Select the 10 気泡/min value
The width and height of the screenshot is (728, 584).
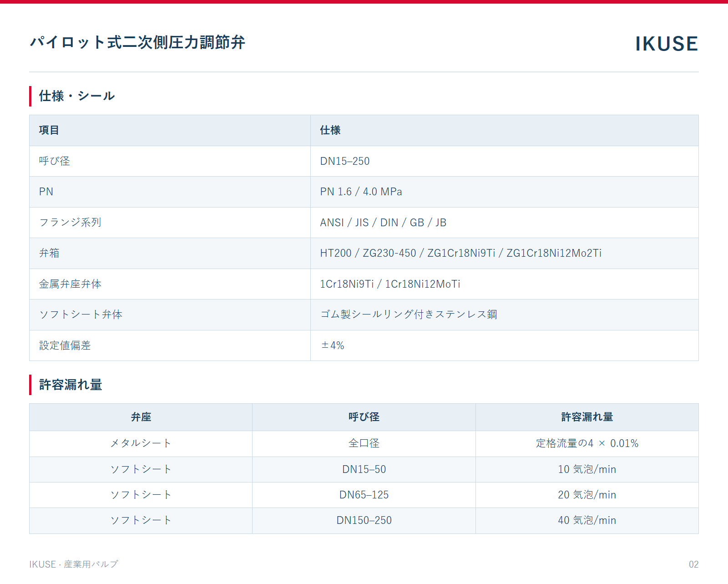pyautogui.click(x=587, y=469)
